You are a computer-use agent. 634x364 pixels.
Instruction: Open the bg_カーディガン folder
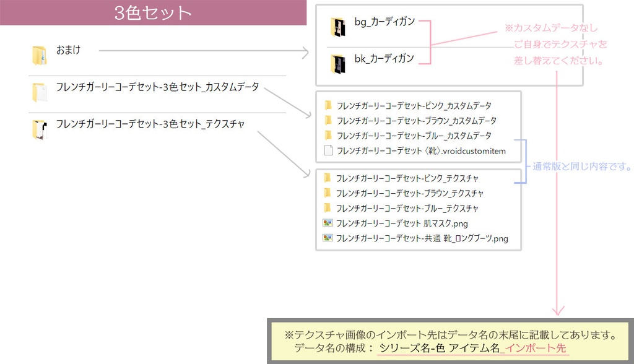coord(339,27)
